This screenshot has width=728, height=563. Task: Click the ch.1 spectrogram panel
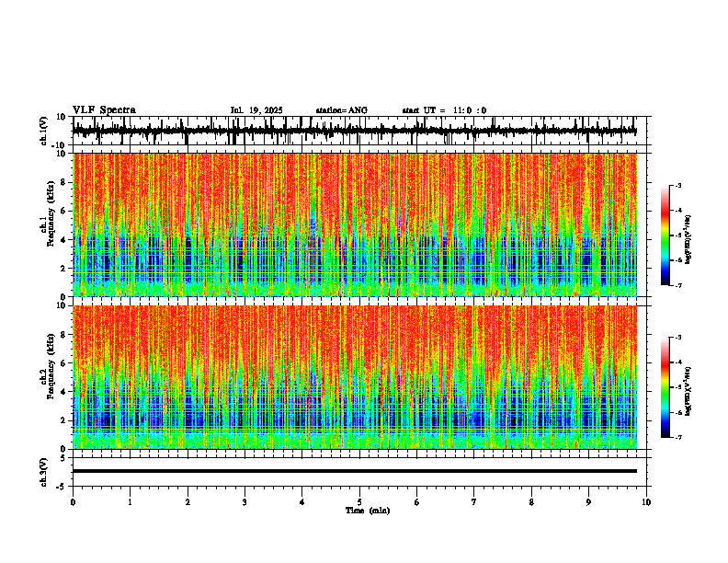tap(354, 224)
